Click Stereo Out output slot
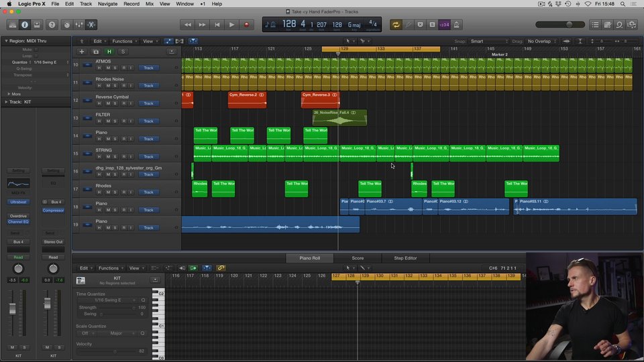 pos(54,242)
